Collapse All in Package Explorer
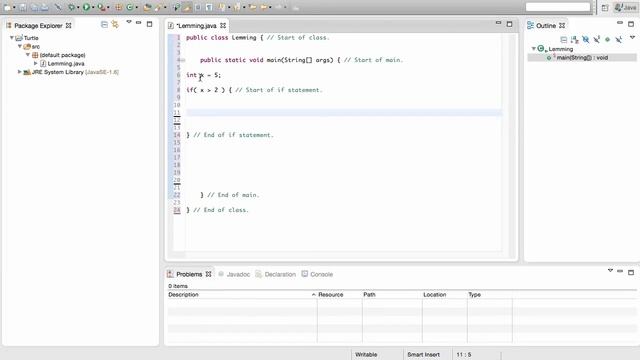640x360 pixels. pos(104,25)
